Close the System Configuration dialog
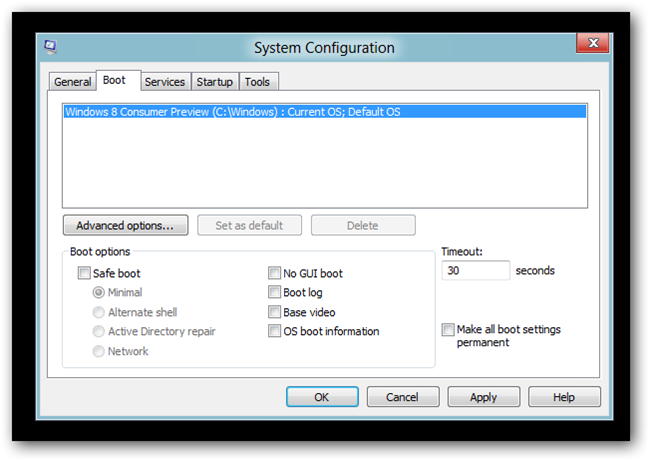 pyautogui.click(x=594, y=43)
